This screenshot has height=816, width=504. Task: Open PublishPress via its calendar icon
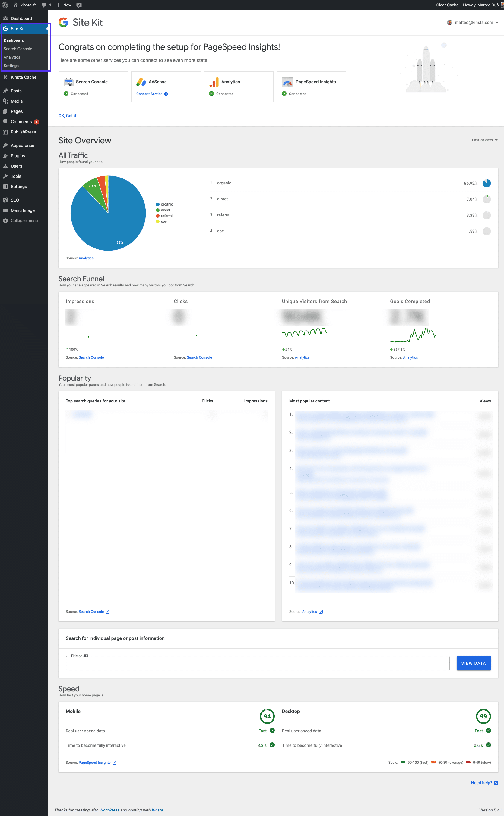coord(5,132)
